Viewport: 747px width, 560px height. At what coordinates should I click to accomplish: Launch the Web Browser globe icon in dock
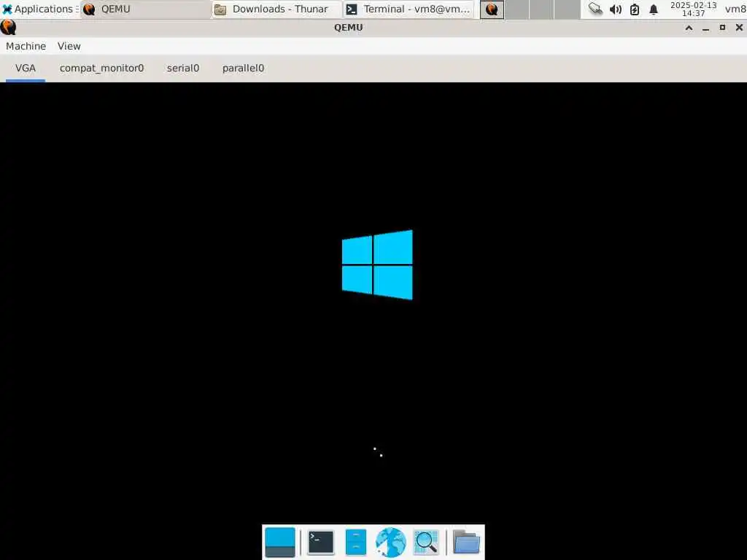[x=391, y=542]
